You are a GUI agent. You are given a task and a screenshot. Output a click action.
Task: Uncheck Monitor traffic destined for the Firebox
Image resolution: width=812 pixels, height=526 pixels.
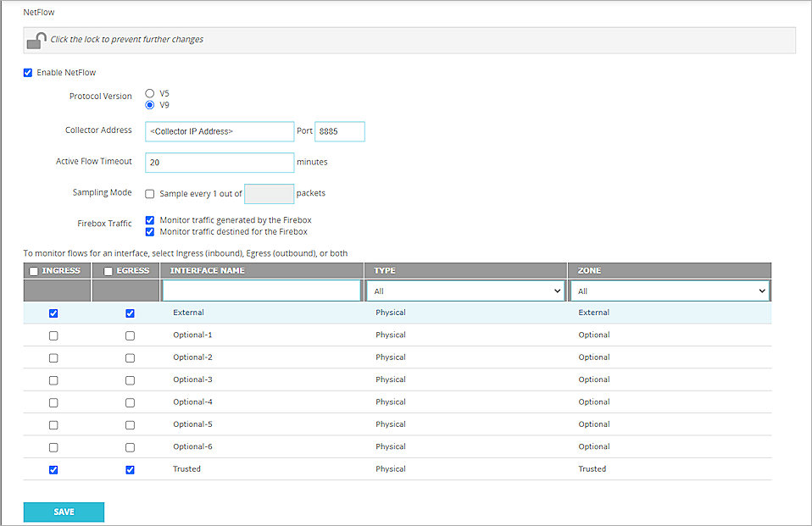[150, 231]
